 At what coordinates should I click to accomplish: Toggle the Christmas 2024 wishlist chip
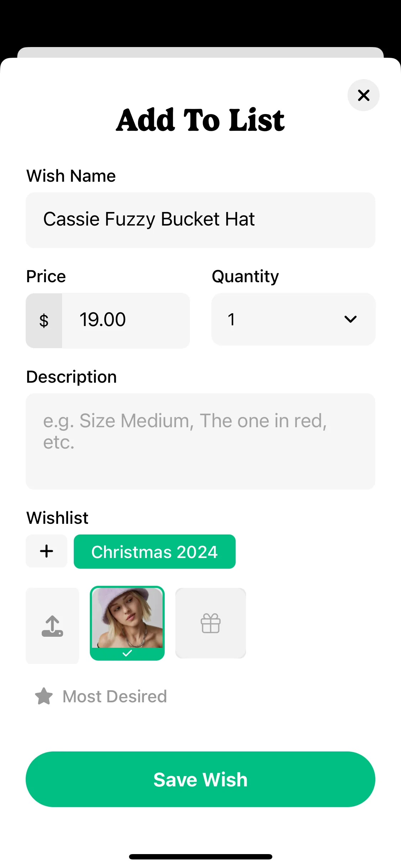(x=155, y=552)
